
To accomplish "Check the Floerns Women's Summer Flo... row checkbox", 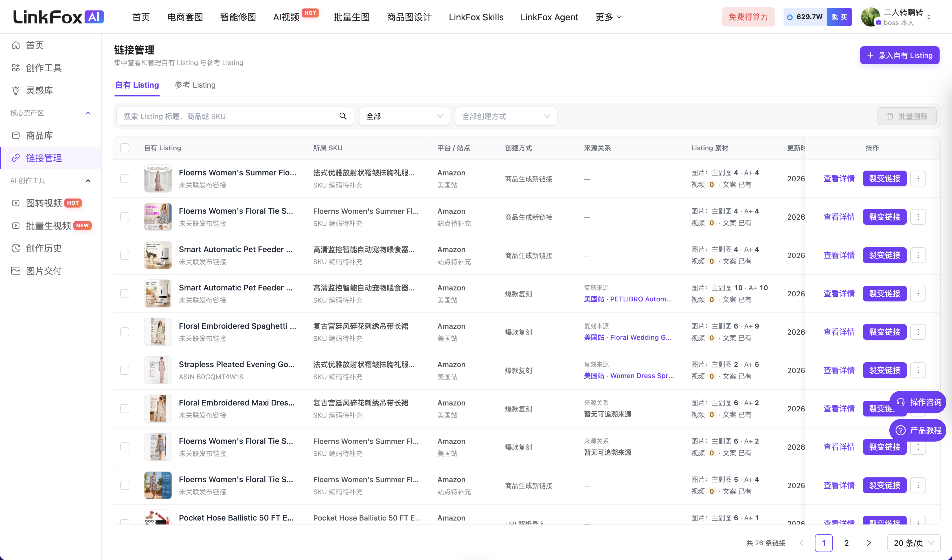I will click(x=125, y=178).
